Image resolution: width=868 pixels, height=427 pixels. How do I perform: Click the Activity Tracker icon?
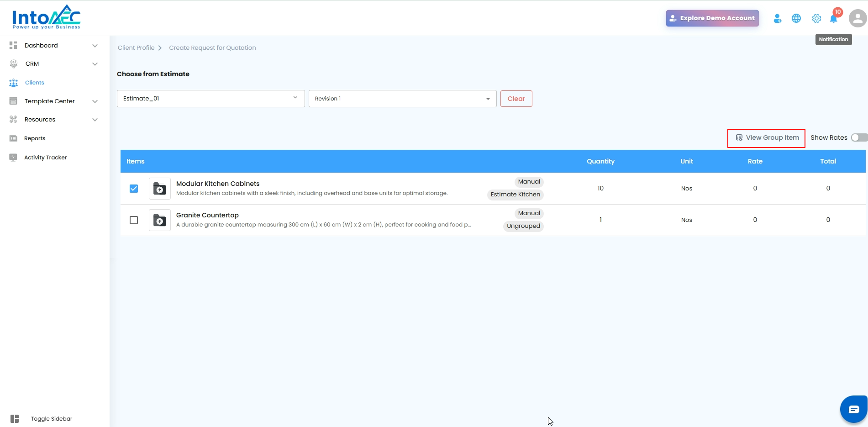tap(13, 157)
